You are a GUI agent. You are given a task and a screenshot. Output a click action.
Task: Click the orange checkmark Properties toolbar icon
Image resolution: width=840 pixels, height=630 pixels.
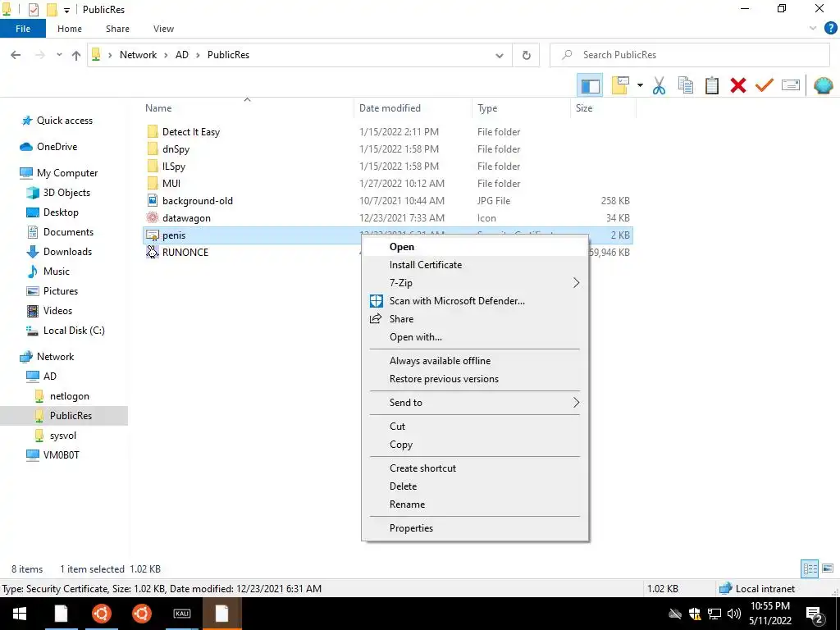[765, 85]
